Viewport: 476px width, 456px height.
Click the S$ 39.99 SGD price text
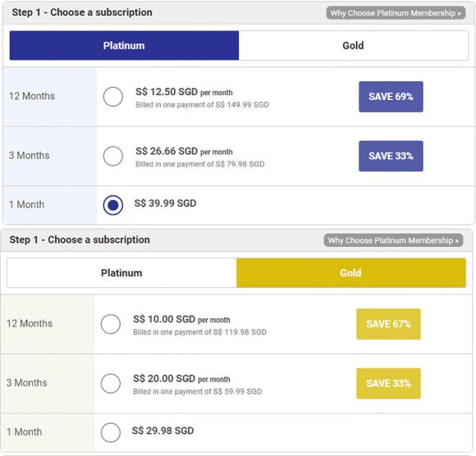166,203
